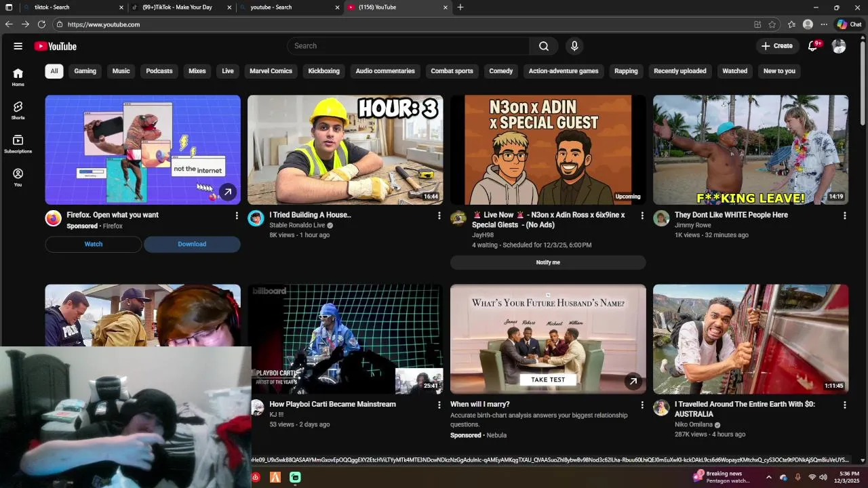Switch to TikTok - Make Your Day tab
Viewport: 868px width, 488px height.
pos(181,7)
